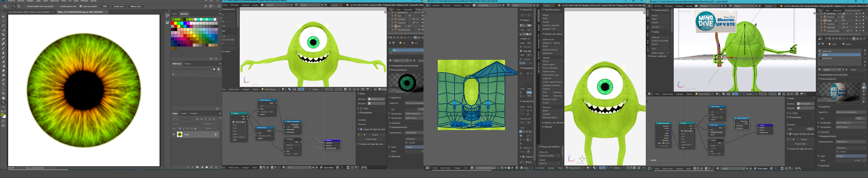868x178 pixels.
Task: Pick the Eyedropper tool in Photoshop
Action: pos(3,39)
